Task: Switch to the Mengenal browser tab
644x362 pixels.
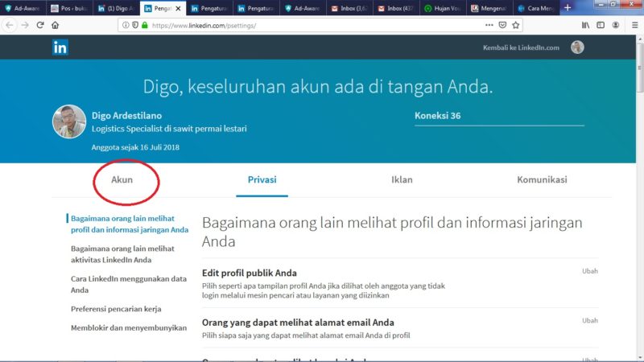Action: tap(489, 8)
